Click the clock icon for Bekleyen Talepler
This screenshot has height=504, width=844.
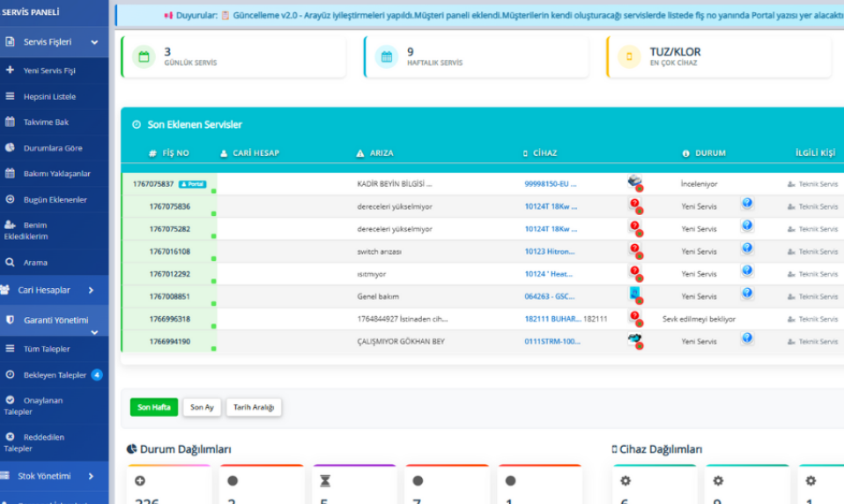[x=10, y=374]
